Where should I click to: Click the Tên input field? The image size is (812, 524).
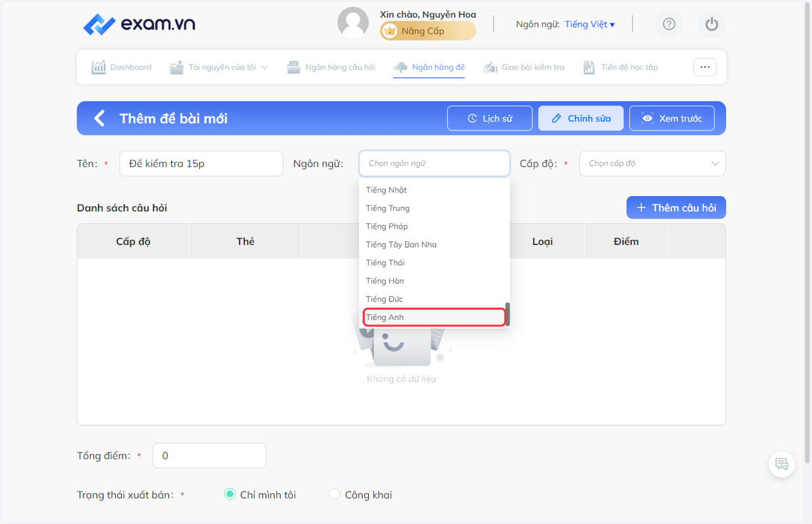202,164
